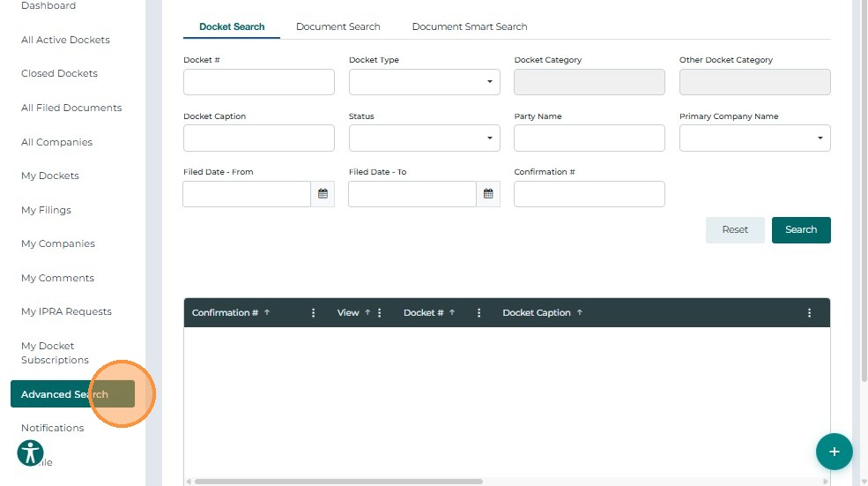This screenshot has height=486, width=868.
Task: Click the accessibility widget icon
Action: (31, 453)
